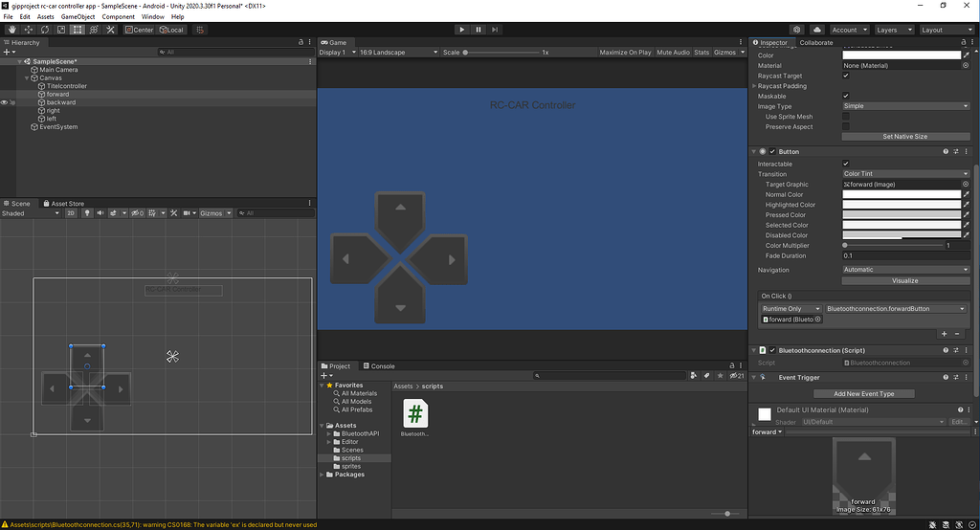Click the eyedropper next to Normal Color
This screenshot has width=980, height=530.
[966, 194]
